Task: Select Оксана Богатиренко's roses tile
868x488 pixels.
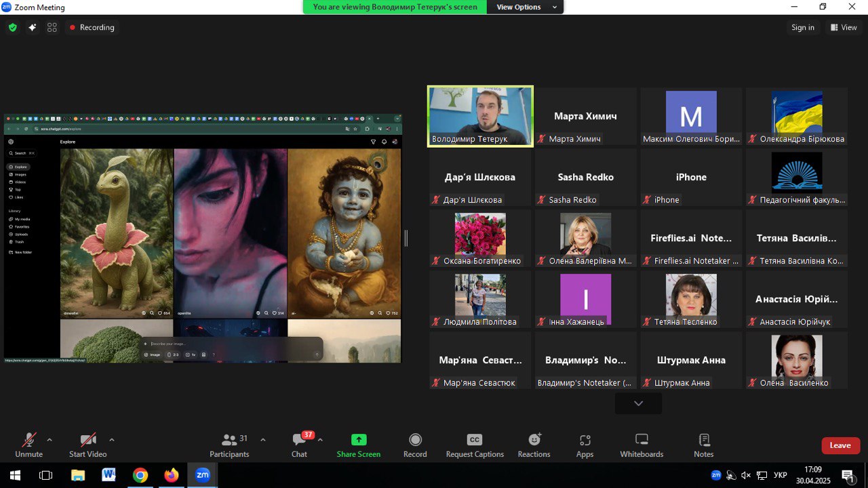Action: coord(480,239)
